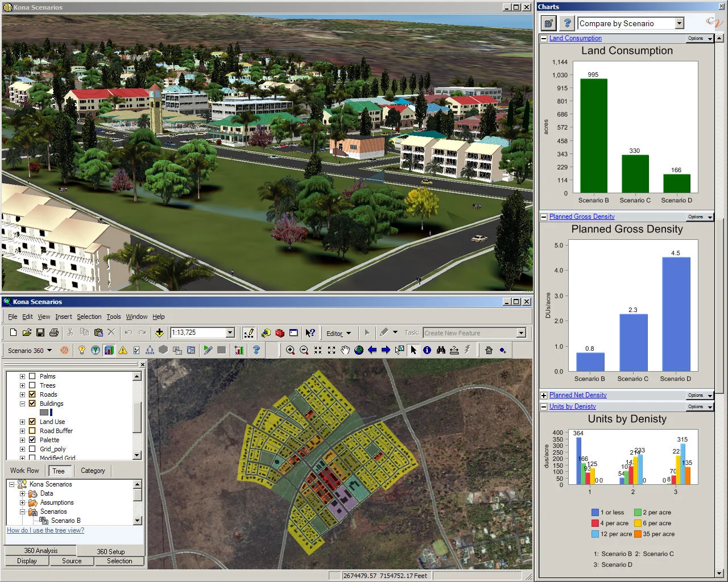Screen dimensions: 728x582
Task: Click the Print icon
Action: [54, 332]
